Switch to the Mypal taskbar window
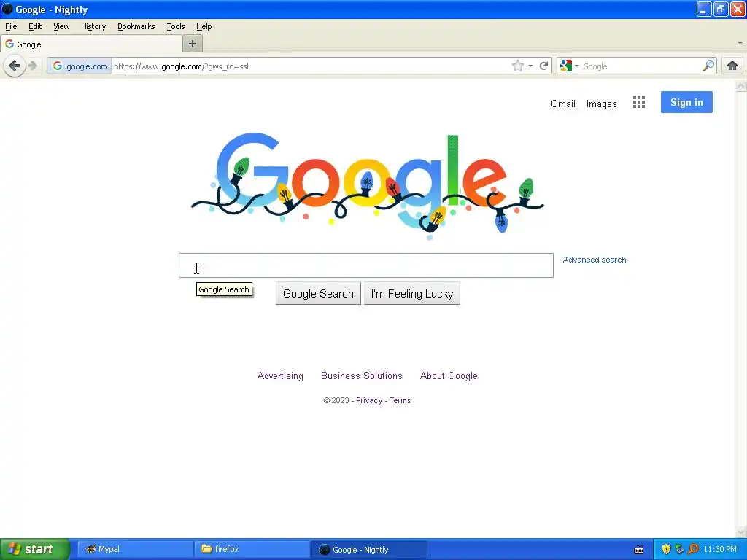The height and width of the screenshot is (560, 747). point(134,549)
